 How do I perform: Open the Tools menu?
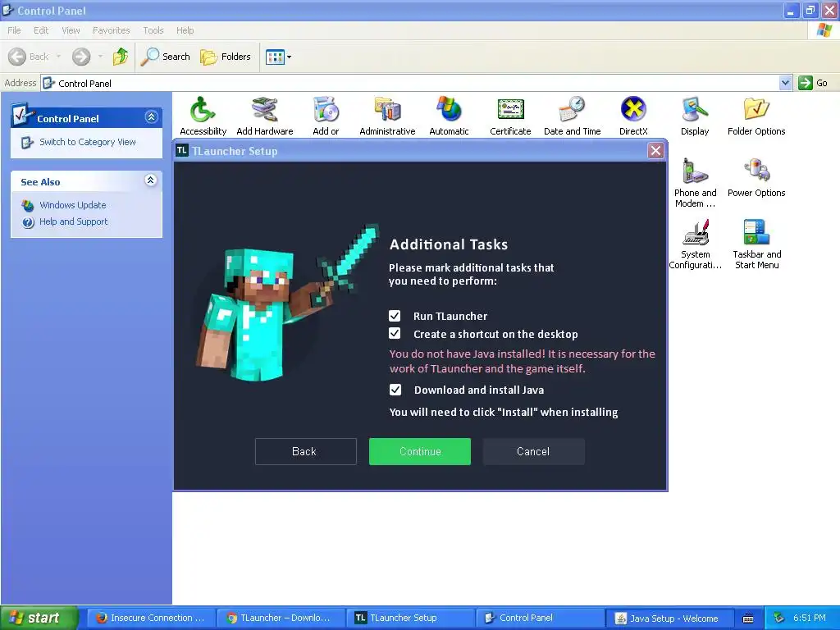click(x=153, y=30)
